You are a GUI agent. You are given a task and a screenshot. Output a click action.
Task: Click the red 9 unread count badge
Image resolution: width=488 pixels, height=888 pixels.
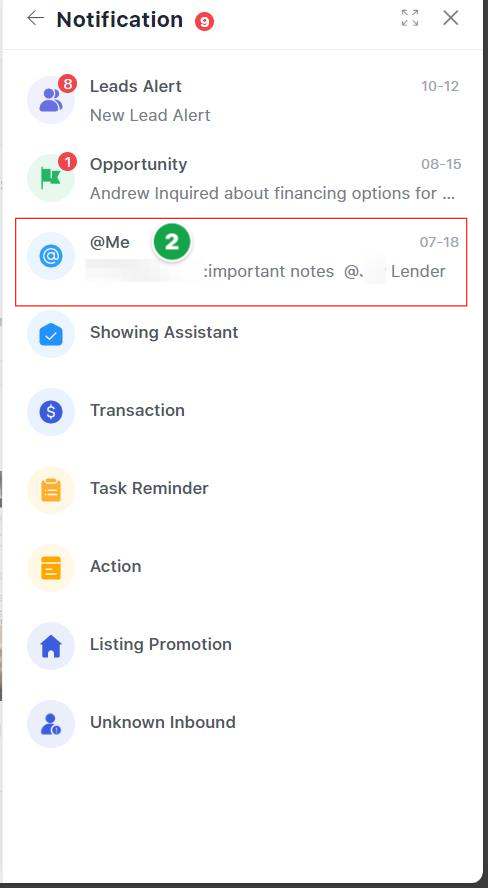pos(204,22)
